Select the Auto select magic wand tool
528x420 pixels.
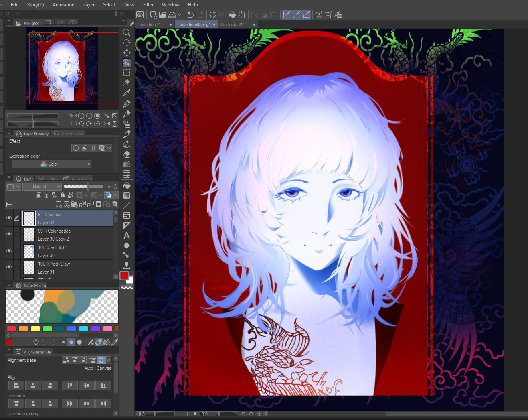pos(127,83)
